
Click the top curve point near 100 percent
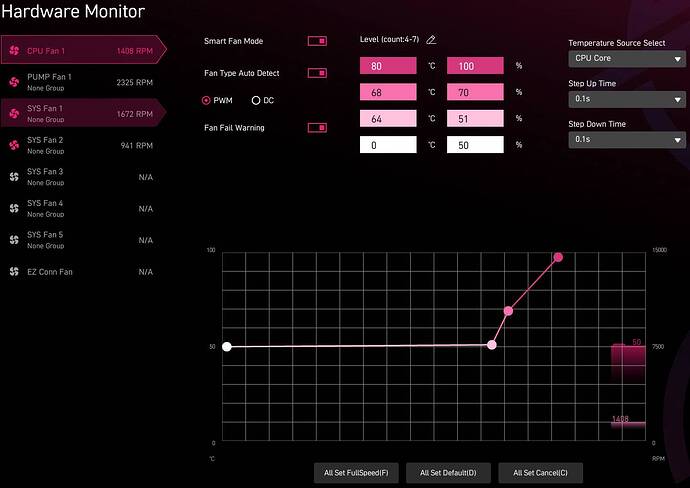(558, 257)
